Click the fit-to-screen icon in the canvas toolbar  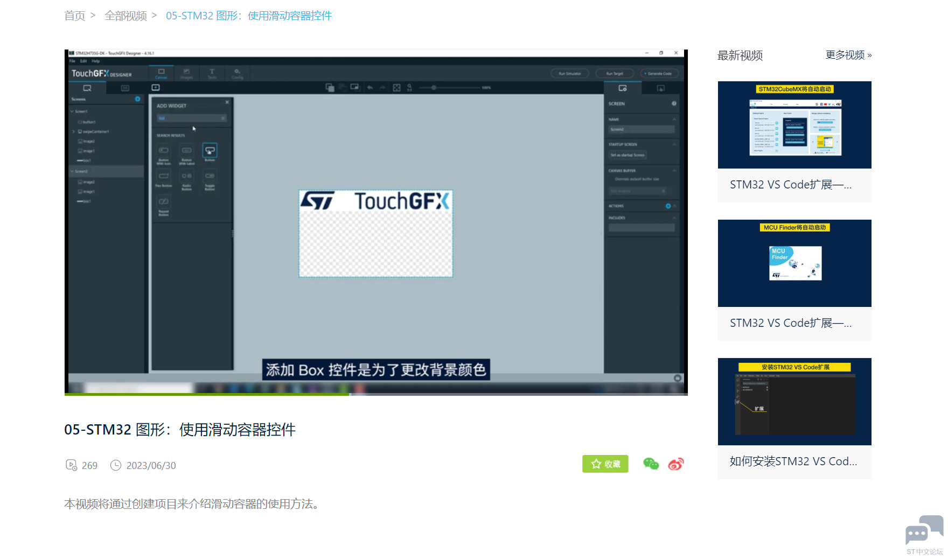pos(396,87)
